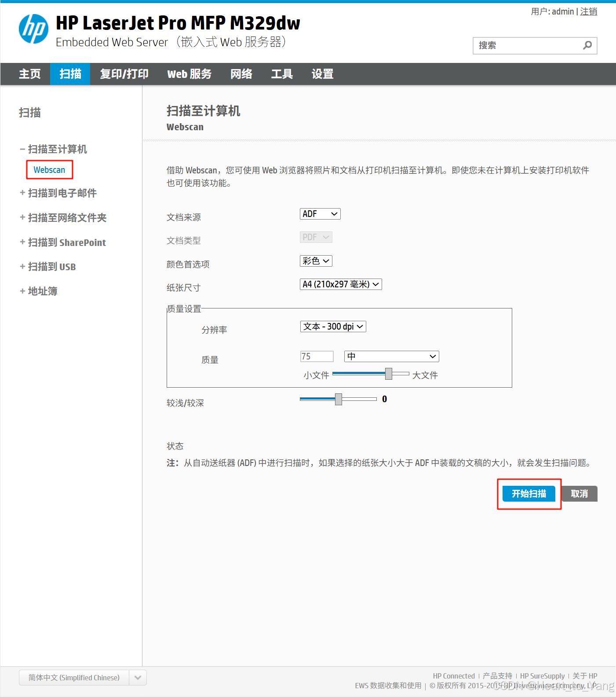Image resolution: width=616 pixels, height=697 pixels.
Task: Open the 设置 tab
Action: point(322,74)
